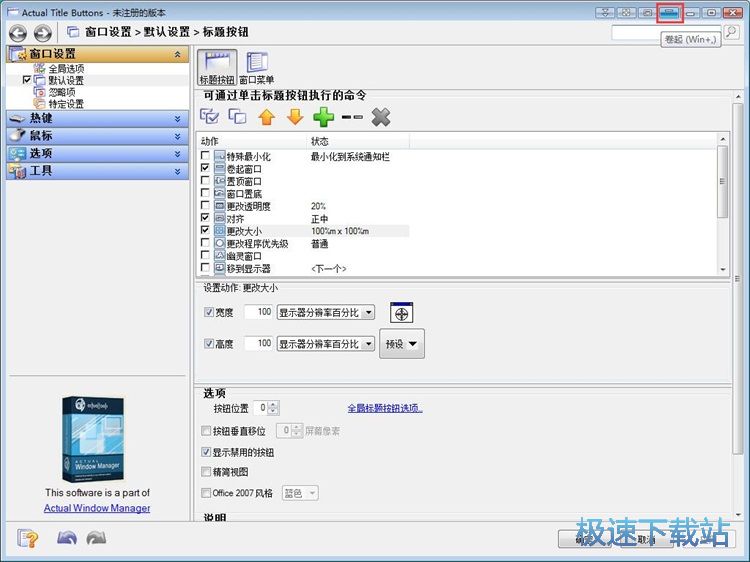Enable the 窗口置底 action checkbox
750x562 pixels.
click(205, 193)
